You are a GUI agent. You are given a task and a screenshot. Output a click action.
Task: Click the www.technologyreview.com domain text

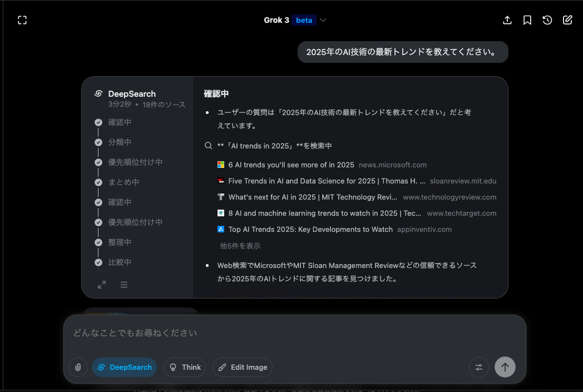(449, 197)
